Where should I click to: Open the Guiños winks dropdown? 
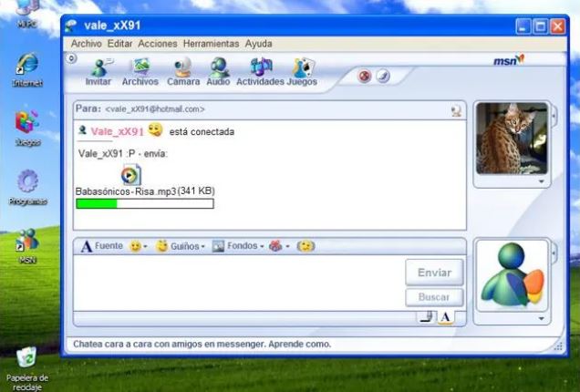click(181, 246)
